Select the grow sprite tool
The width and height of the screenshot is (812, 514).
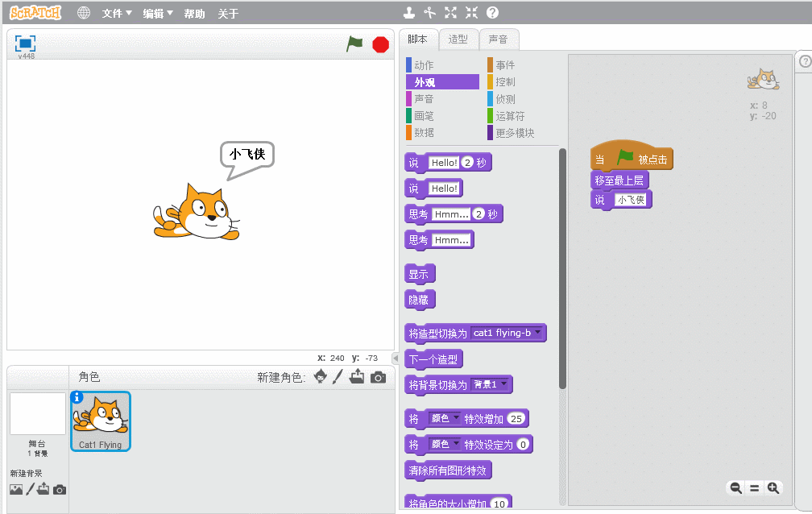[x=450, y=12]
